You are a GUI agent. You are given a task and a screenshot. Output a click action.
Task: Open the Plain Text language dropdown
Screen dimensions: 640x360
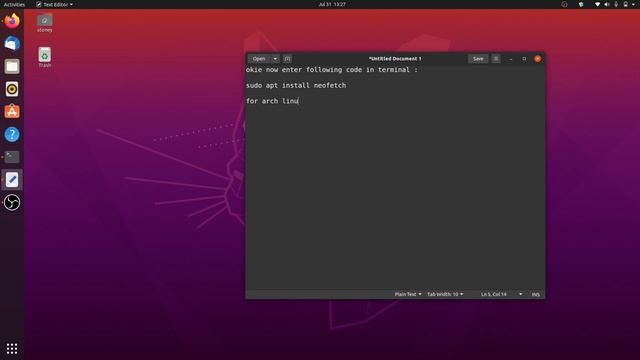[x=408, y=294]
